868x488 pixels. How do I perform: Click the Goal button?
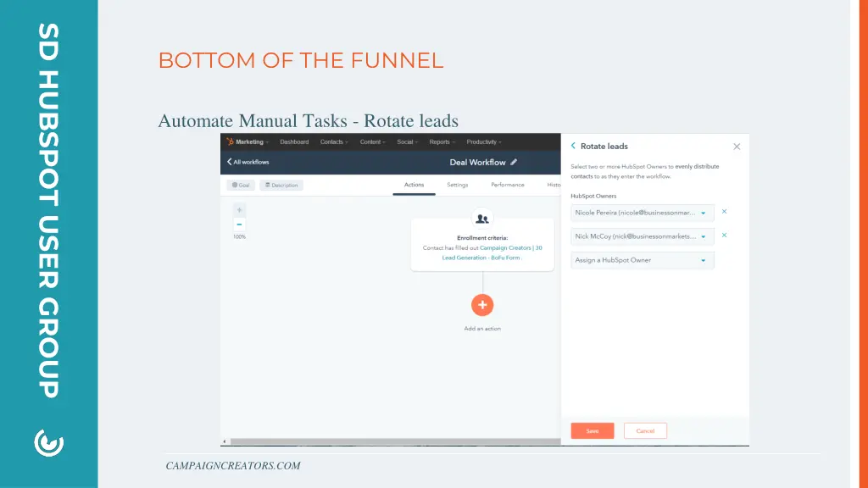coord(241,186)
